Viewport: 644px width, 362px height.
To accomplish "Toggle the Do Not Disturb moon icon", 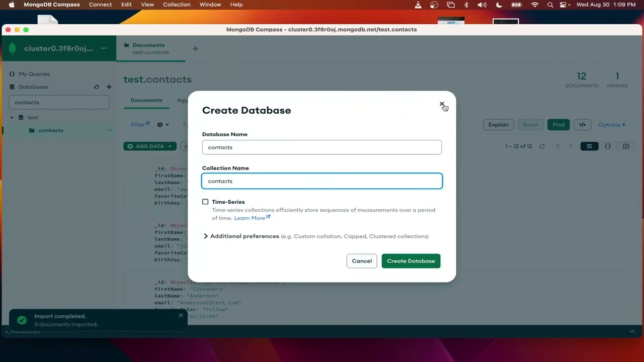I will (x=499, y=5).
